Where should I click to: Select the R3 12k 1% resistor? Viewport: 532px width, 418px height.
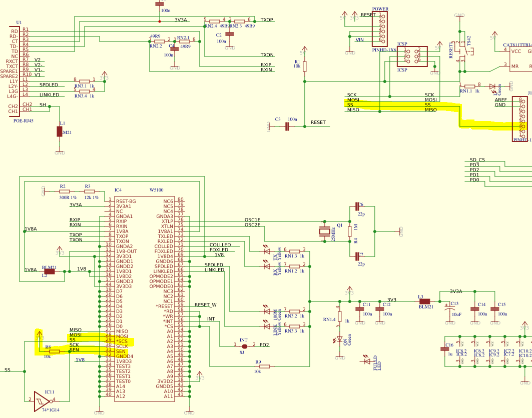tap(89, 191)
